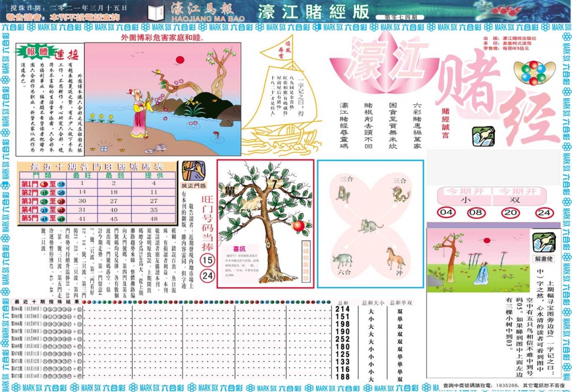572x392 pixels.
Task: Expand the 今期开 小 panel
Action: (x=465, y=199)
